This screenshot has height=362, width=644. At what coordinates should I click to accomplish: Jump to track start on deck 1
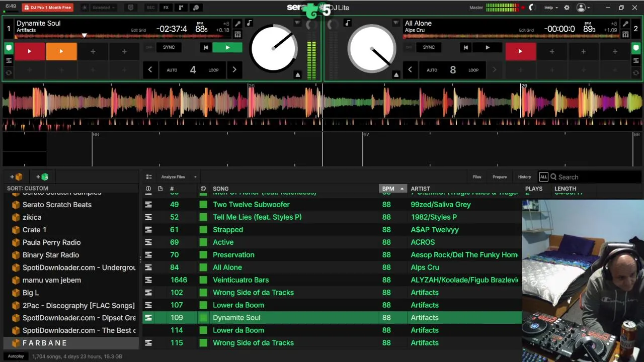[205, 47]
